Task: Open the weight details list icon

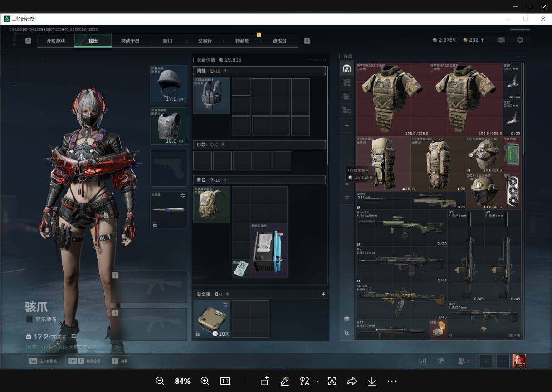Action: (73, 337)
